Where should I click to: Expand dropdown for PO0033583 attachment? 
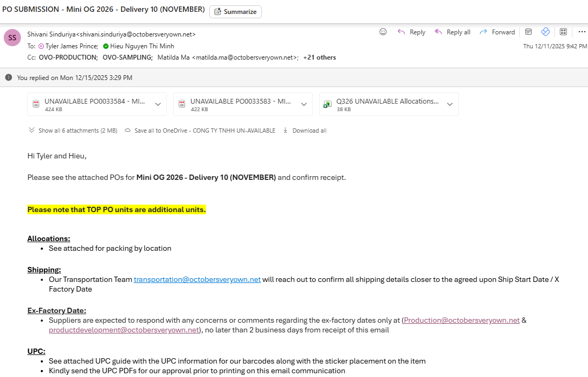click(x=304, y=104)
